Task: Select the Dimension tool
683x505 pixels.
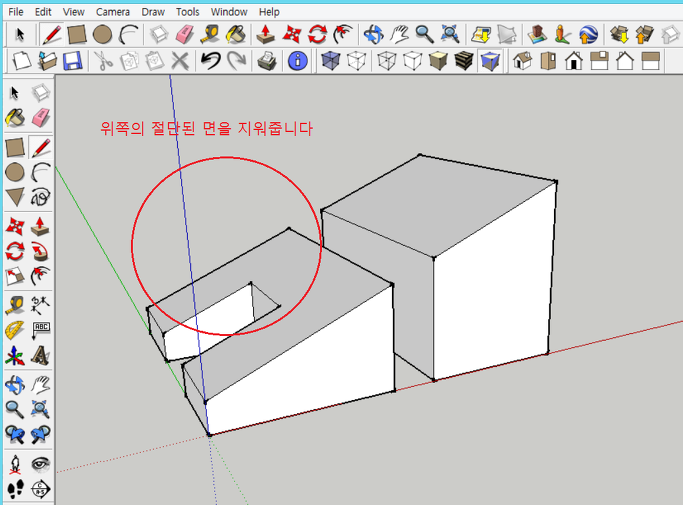Action: pos(41,305)
